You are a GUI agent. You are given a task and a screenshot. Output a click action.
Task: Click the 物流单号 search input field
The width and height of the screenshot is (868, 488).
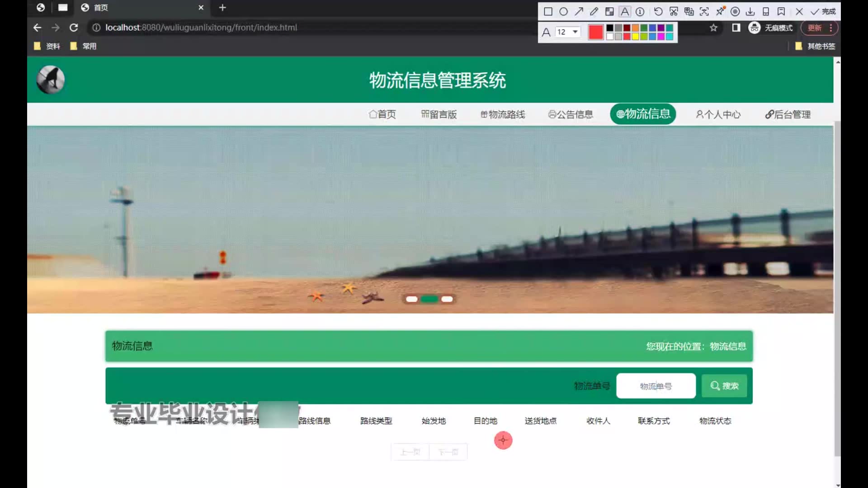pos(656,386)
